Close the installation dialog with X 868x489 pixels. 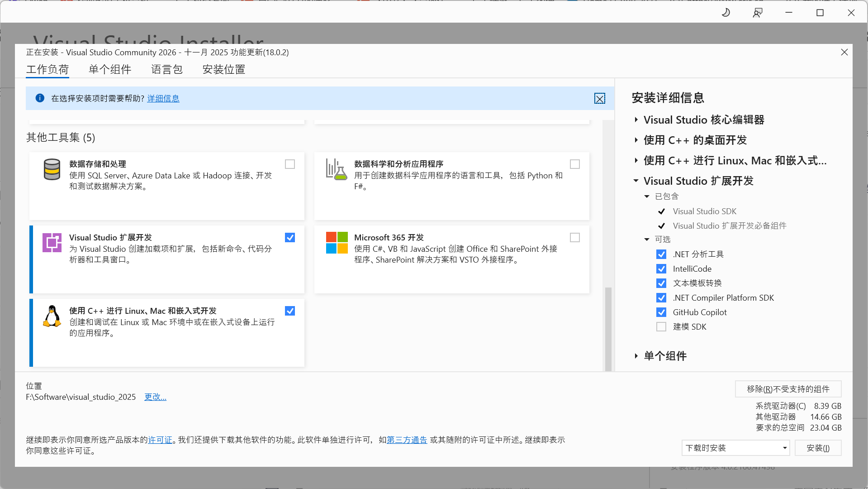[x=844, y=53]
